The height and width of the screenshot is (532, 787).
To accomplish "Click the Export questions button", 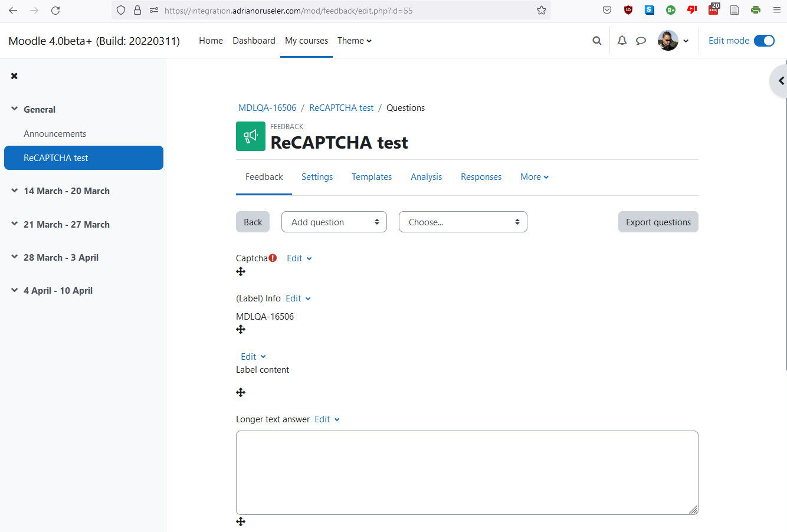I will [x=658, y=222].
